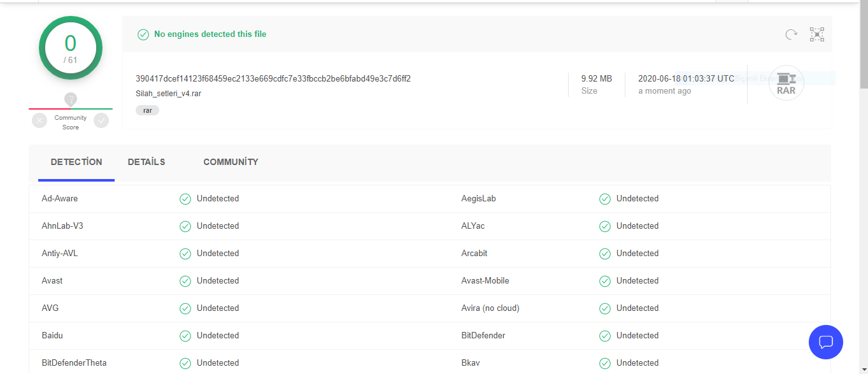The height and width of the screenshot is (374, 868).
Task: Switch to the DETECTION tab
Action: 76,162
